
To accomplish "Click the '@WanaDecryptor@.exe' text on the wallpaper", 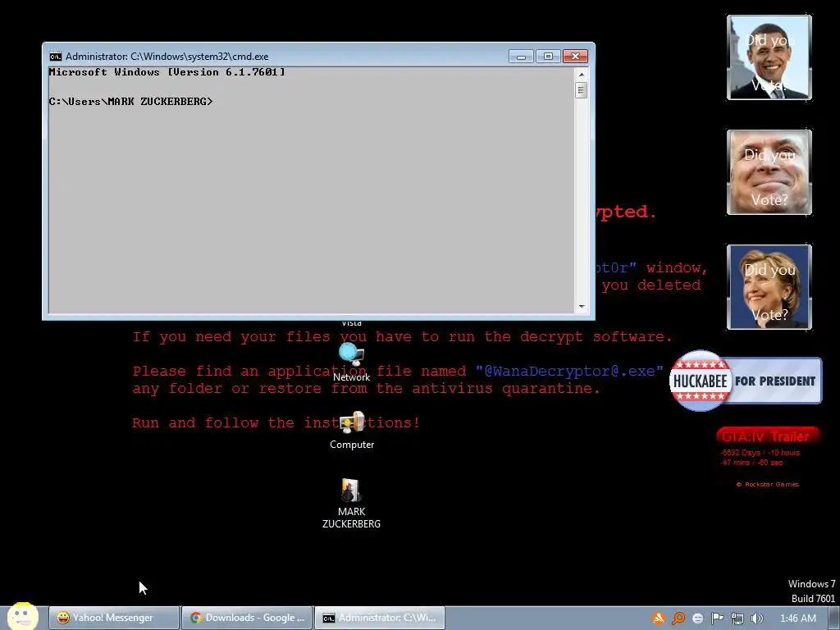I will pyautogui.click(x=569, y=371).
